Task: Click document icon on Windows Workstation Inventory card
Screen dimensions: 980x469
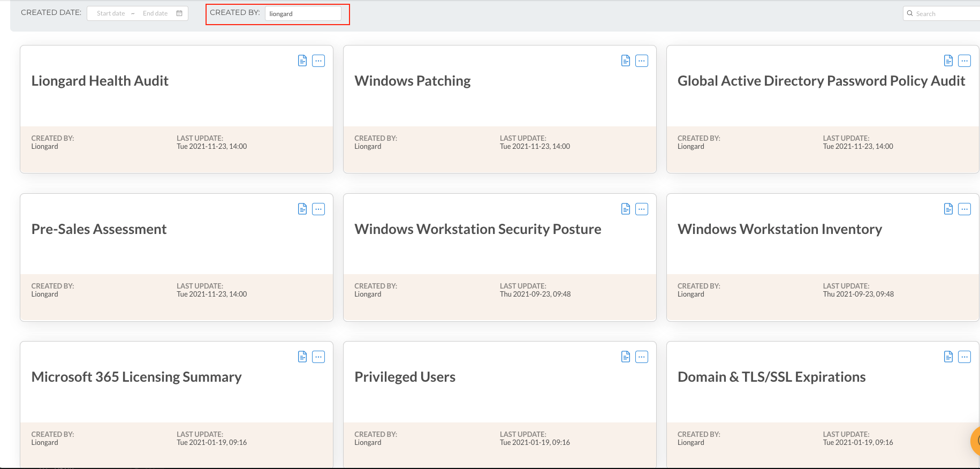Action: point(948,209)
